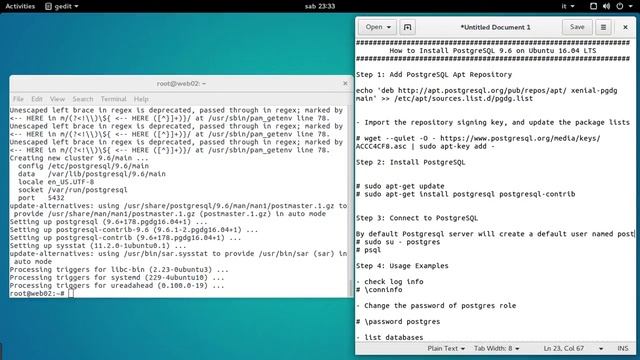Click 'Setting up sysstat' terminal line
Screen dimensions: 640x360
(98, 246)
